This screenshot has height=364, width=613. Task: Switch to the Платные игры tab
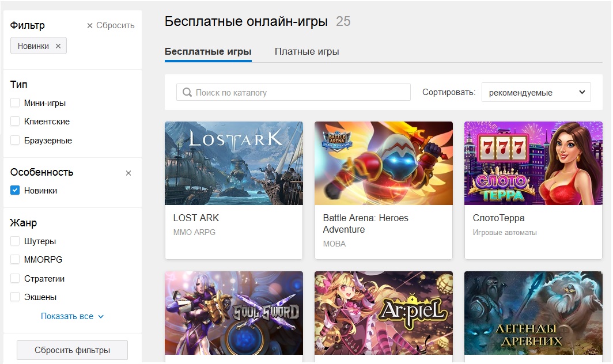click(x=307, y=52)
